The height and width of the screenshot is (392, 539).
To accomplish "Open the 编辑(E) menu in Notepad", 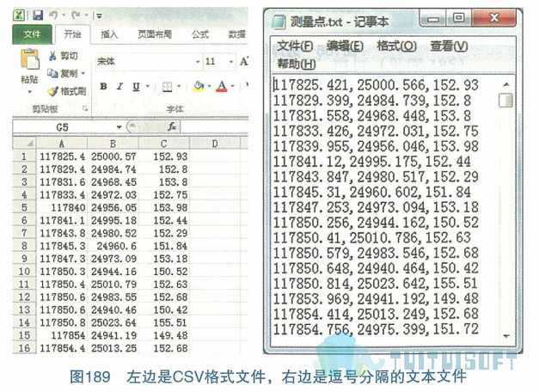I will pyautogui.click(x=345, y=46).
